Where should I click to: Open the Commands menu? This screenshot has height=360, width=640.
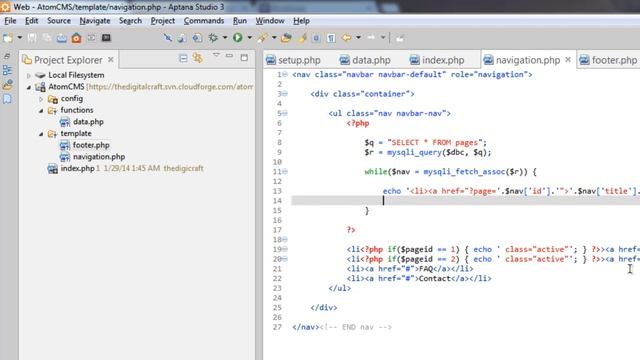pos(204,21)
